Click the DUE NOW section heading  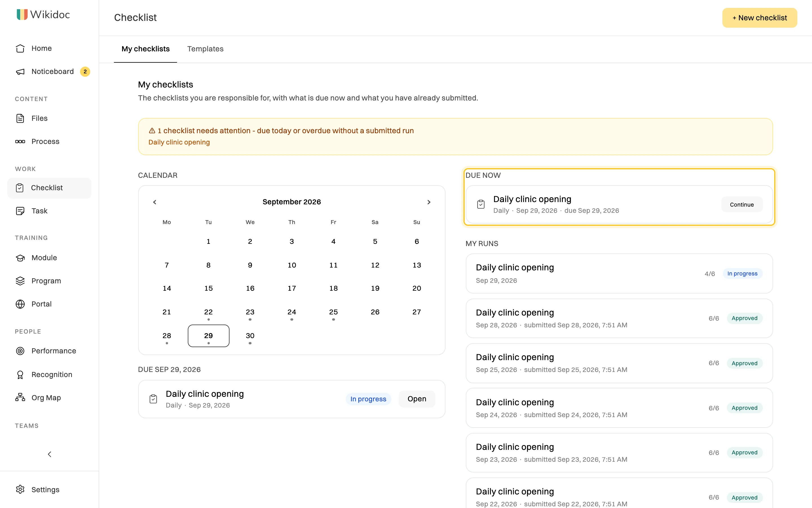pyautogui.click(x=483, y=175)
